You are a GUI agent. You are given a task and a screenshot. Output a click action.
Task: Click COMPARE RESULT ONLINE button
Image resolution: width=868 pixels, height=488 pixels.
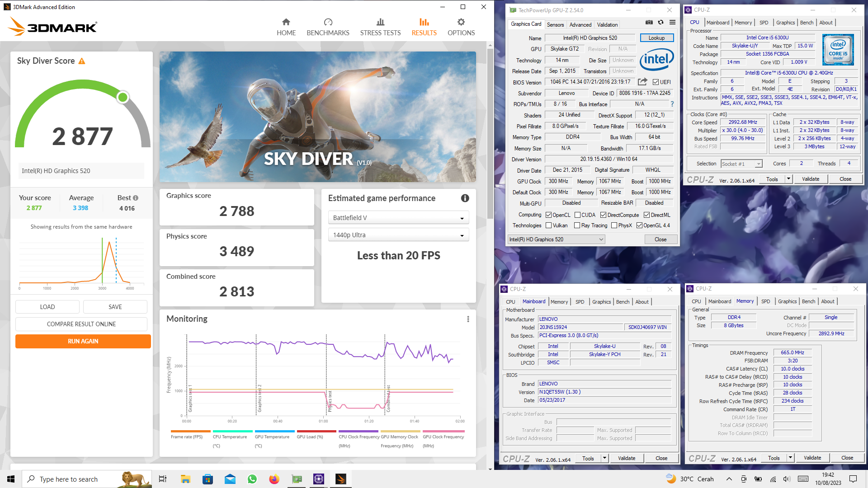click(x=81, y=324)
